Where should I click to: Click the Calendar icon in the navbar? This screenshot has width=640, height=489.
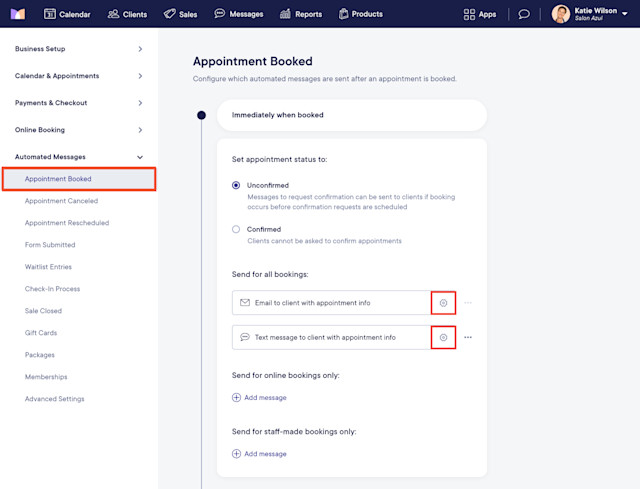click(x=50, y=14)
